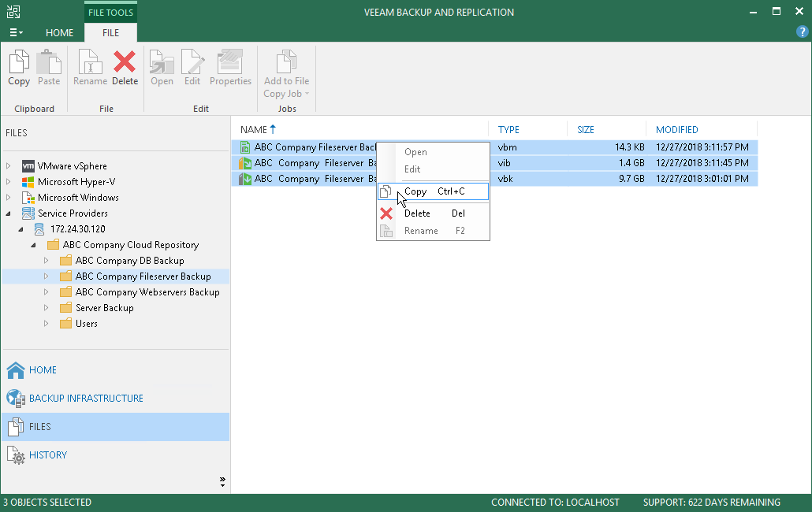This screenshot has width=812, height=512.
Task: Expand the Microsoft Hyper-V tree node
Action: click(x=9, y=182)
